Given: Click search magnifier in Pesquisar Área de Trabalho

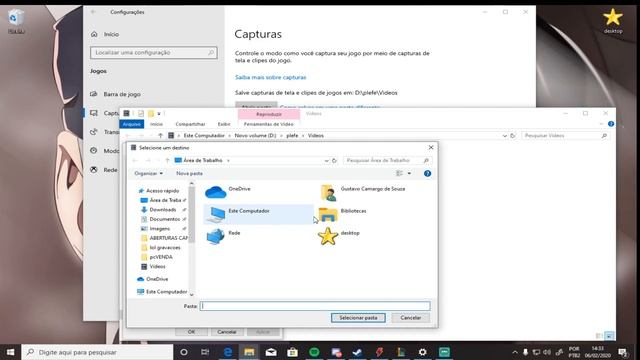Looking at the screenshot, I should pyautogui.click(x=426, y=160).
